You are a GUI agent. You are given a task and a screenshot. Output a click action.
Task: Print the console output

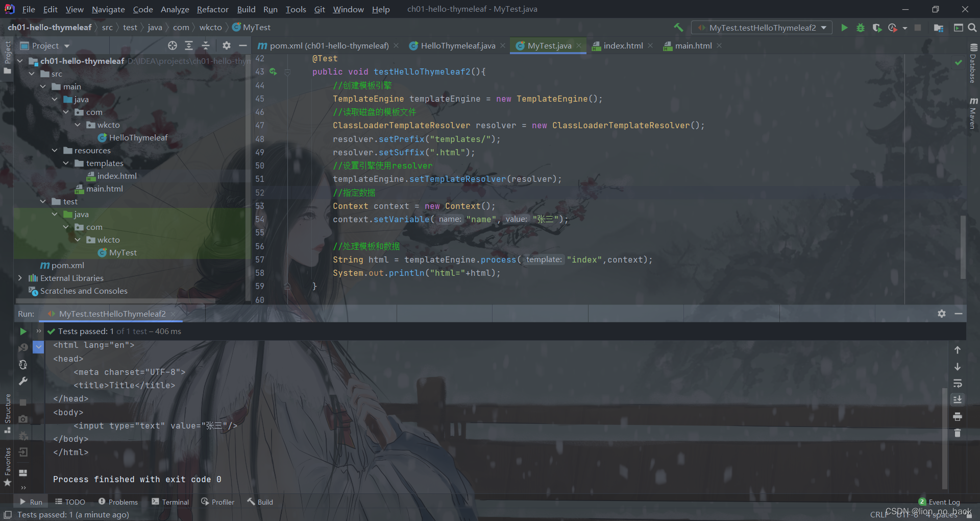click(958, 417)
